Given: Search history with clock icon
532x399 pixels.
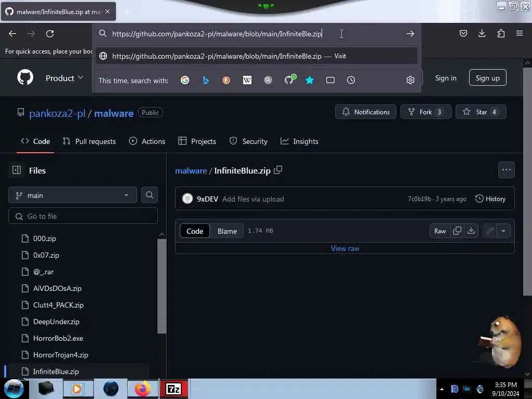Looking at the screenshot, I should click(351, 80).
